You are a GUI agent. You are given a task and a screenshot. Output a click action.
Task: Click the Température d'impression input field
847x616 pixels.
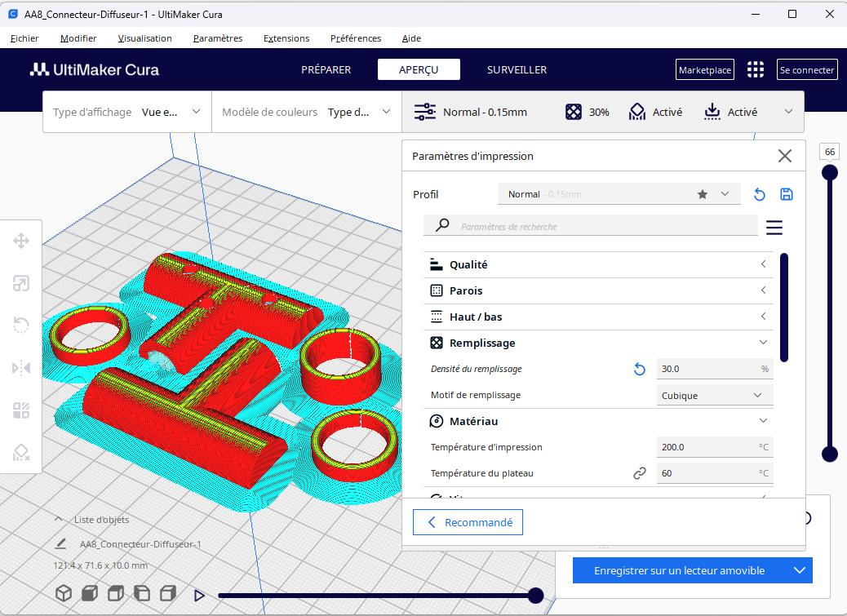pos(706,447)
